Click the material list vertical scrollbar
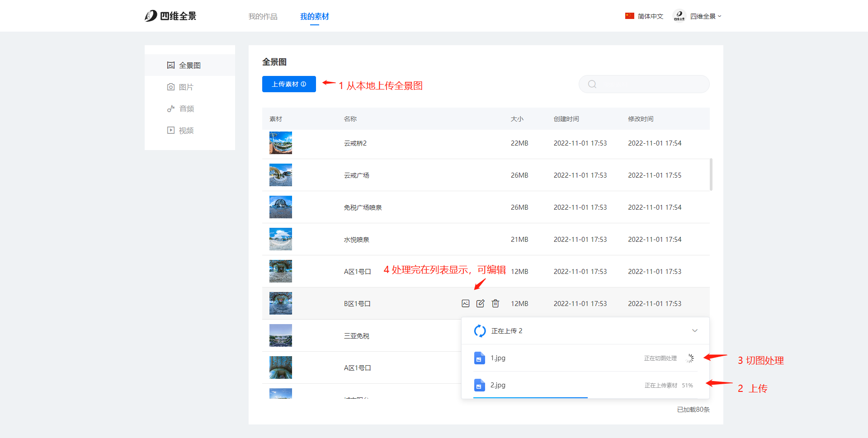This screenshot has width=868, height=438. pyautogui.click(x=711, y=174)
